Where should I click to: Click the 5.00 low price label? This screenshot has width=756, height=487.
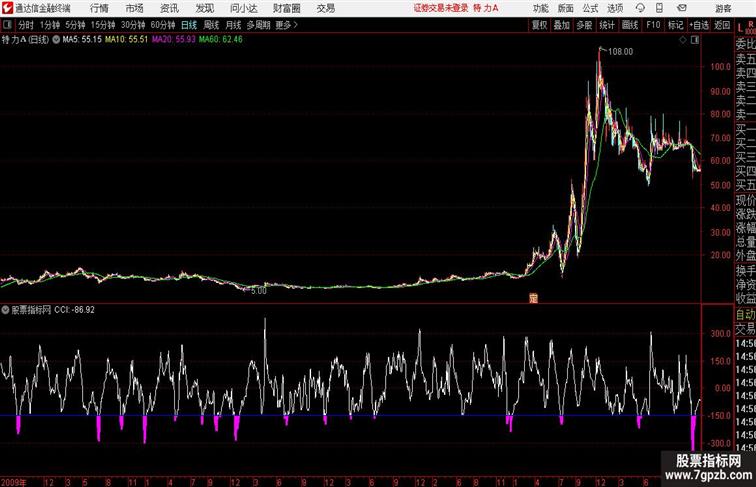click(259, 291)
